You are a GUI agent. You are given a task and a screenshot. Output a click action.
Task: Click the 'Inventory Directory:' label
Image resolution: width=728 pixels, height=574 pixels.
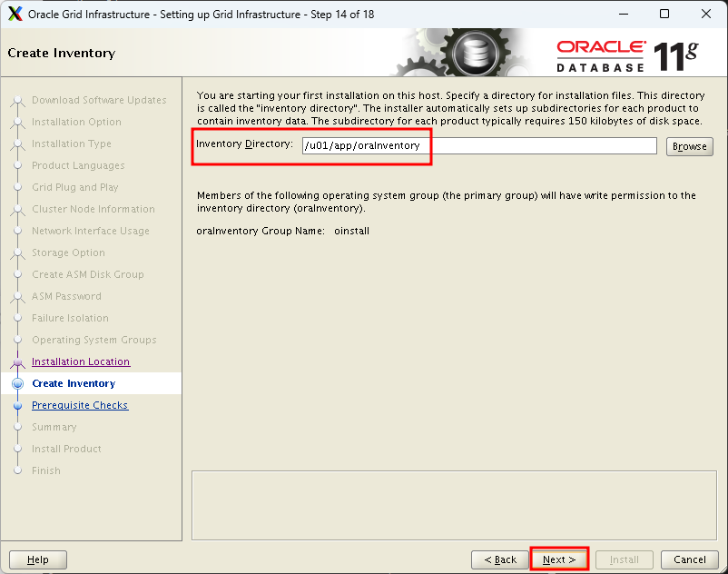pos(245,143)
